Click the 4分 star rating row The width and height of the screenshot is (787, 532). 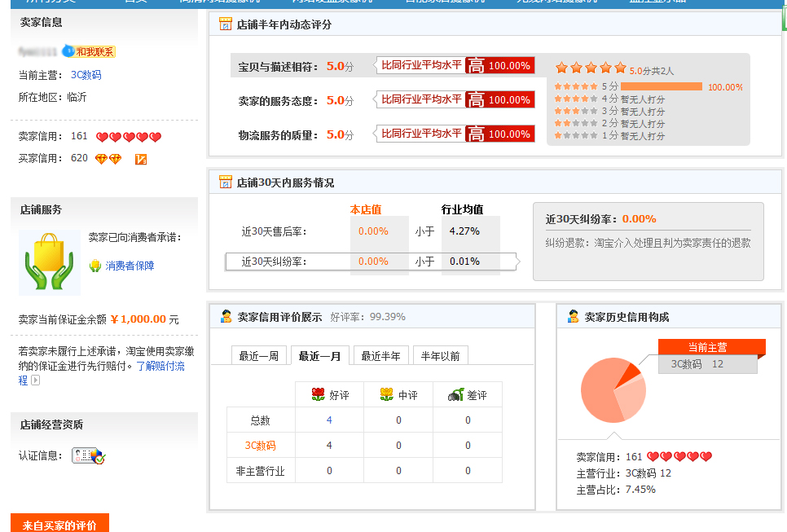point(609,99)
